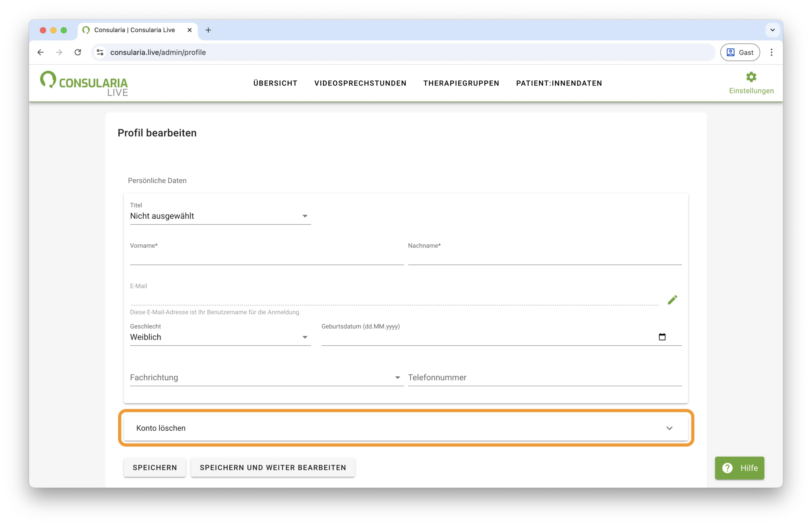Open the green Hilfe button
This screenshot has height=526, width=812.
point(739,468)
